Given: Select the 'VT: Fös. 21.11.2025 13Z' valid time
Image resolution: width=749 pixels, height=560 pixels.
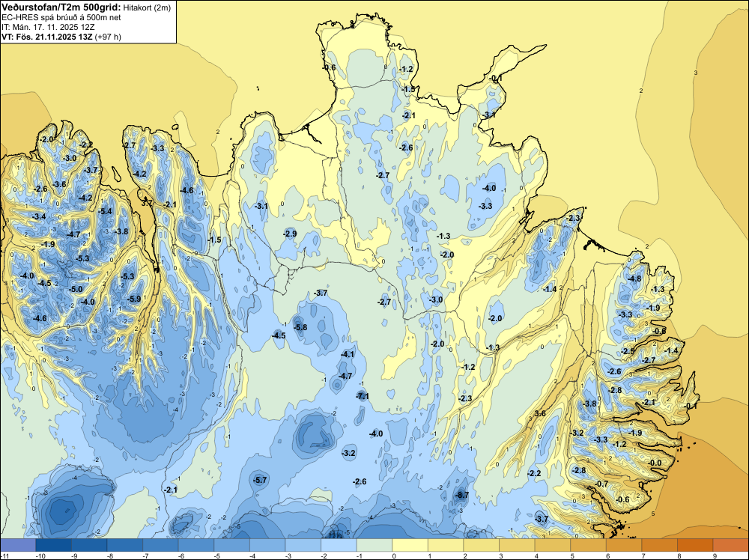Looking at the screenshot, I should [46, 37].
